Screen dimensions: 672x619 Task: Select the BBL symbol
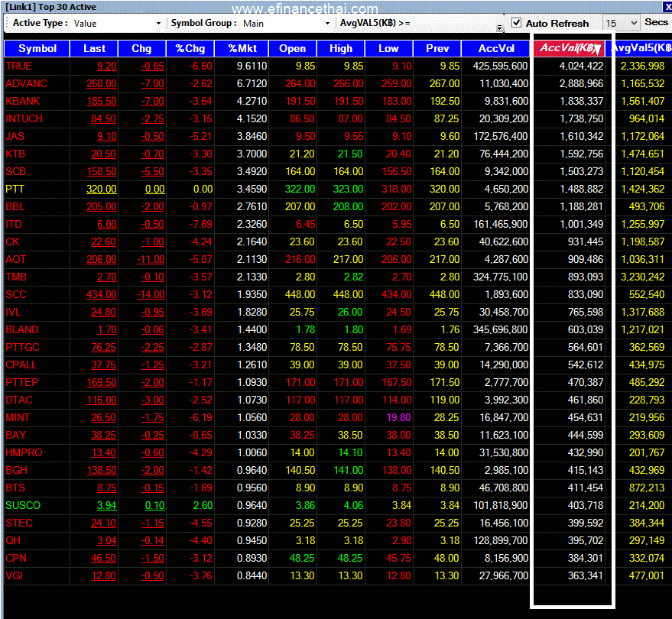(x=15, y=206)
